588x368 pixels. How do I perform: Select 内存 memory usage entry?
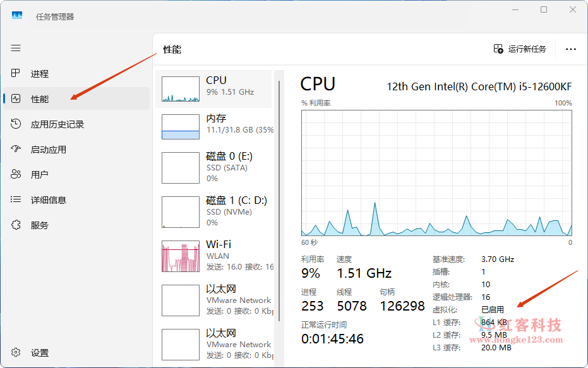click(x=215, y=124)
